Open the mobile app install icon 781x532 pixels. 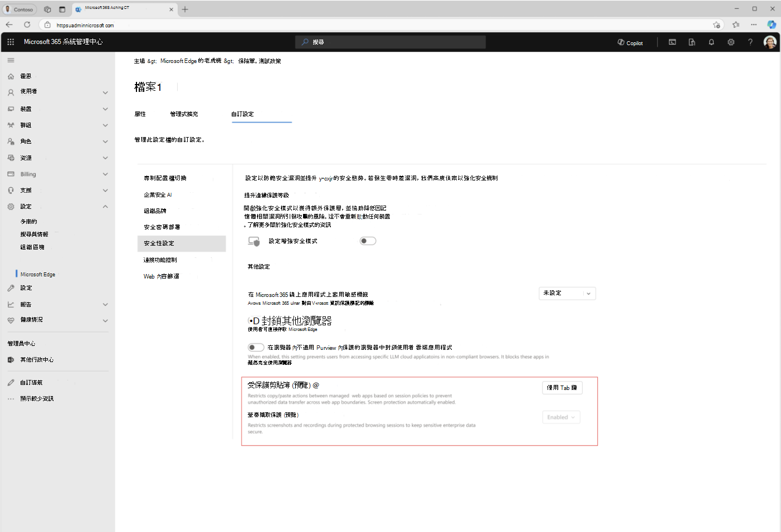pos(692,42)
